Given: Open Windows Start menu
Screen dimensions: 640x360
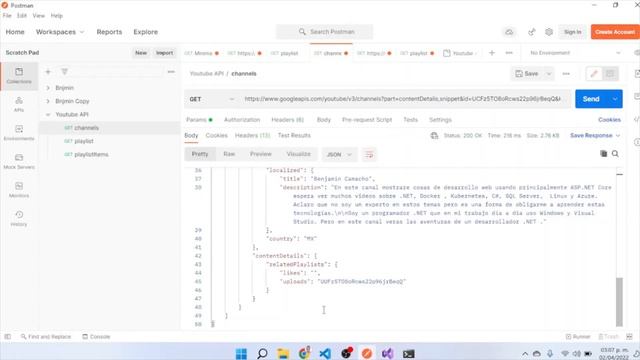Looking at the screenshot, I should click(x=241, y=353).
